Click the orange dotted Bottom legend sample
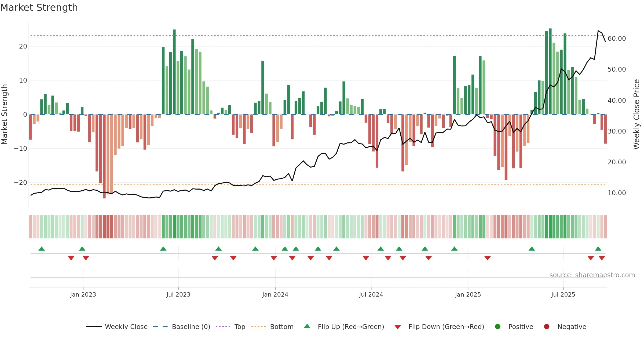The height and width of the screenshot is (362, 644). click(259, 327)
